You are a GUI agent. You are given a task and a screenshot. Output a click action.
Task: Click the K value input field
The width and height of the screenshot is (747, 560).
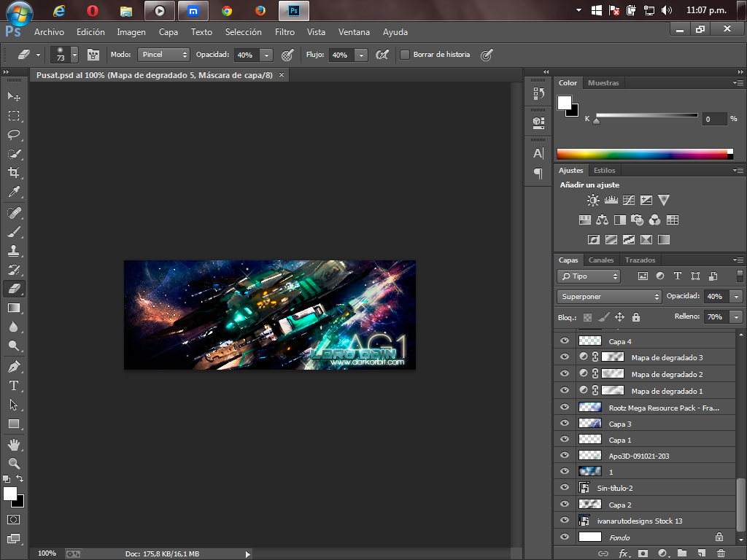tap(714, 119)
